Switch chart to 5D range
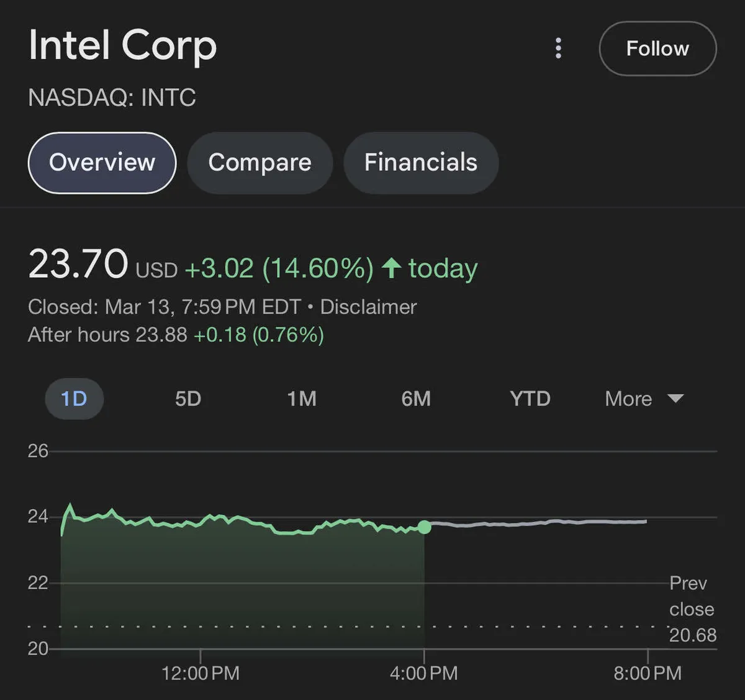This screenshot has width=745, height=700. (x=188, y=399)
